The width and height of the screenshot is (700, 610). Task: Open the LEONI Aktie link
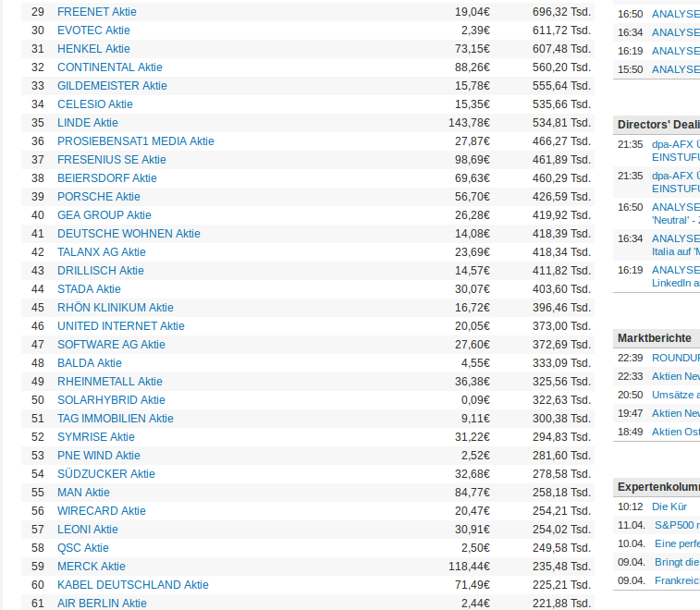[88, 530]
